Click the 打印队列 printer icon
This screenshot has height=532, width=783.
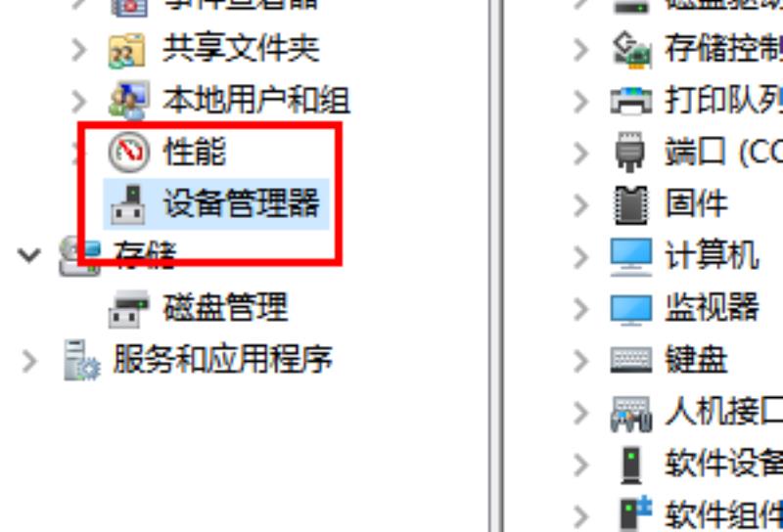click(631, 101)
